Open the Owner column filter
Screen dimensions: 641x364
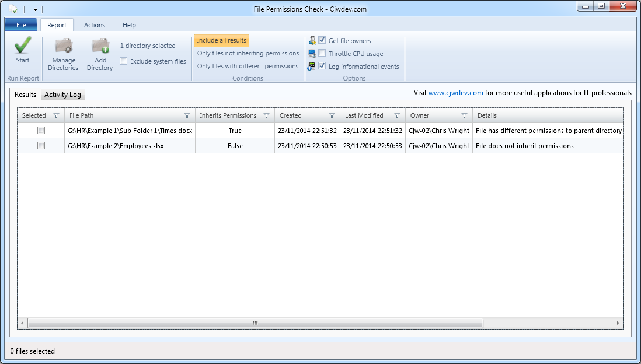(x=464, y=116)
